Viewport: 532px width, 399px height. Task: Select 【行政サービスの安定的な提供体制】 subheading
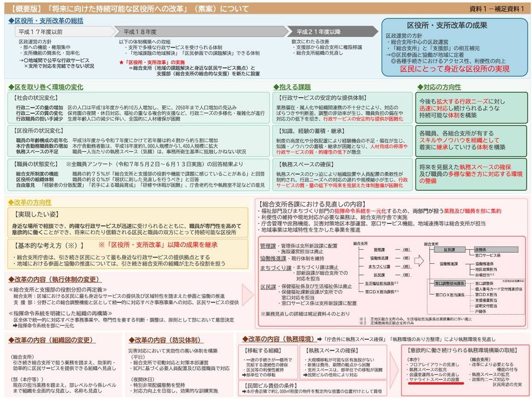point(322,98)
